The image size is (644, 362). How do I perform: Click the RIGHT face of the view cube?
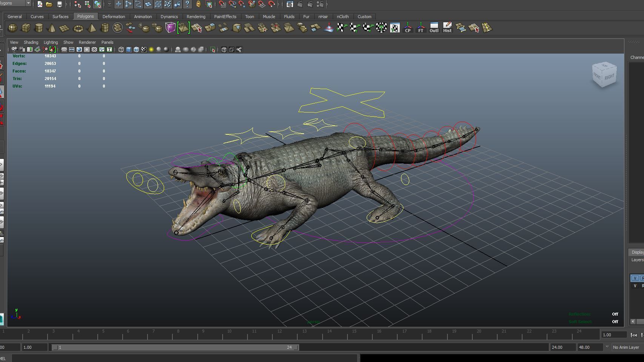[609, 77]
